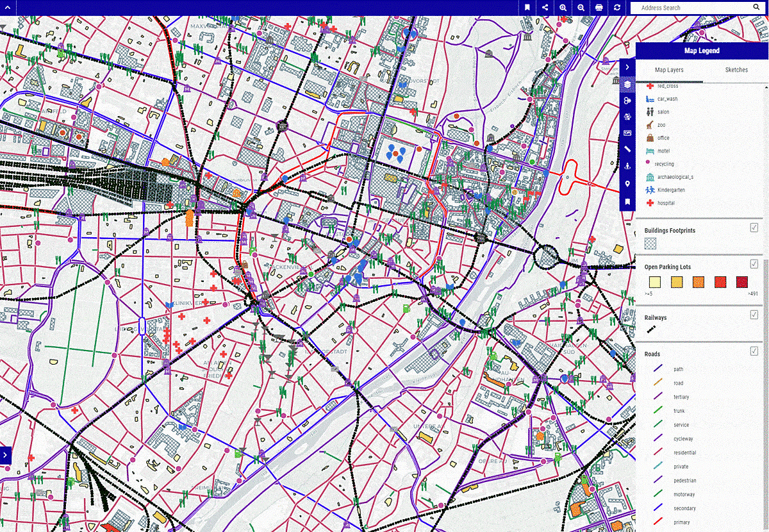The image size is (769, 532).
Task: Click the motel bed legend symbol
Action: 650,151
